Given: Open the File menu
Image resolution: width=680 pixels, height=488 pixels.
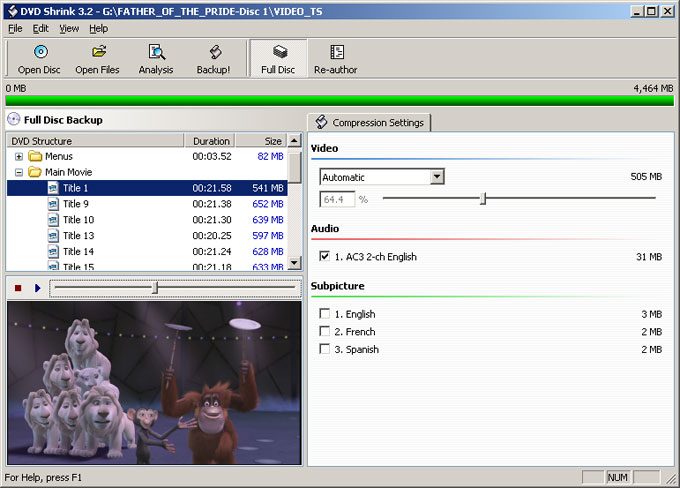Looking at the screenshot, I should [x=15, y=29].
